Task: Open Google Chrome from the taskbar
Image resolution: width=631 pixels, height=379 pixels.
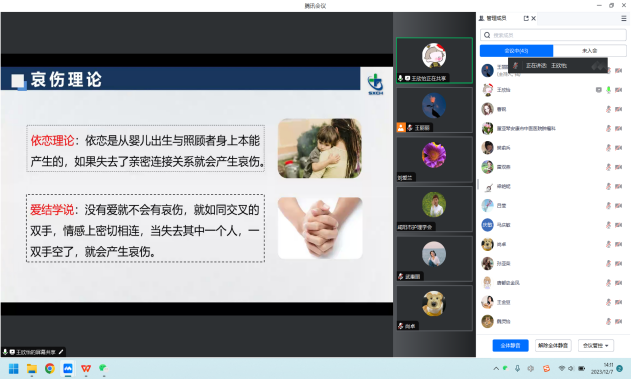Action: (x=50, y=369)
